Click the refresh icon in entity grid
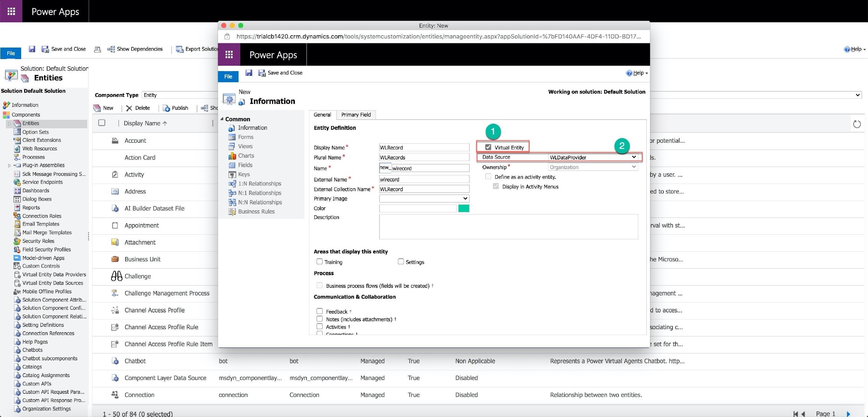 pos(857,124)
